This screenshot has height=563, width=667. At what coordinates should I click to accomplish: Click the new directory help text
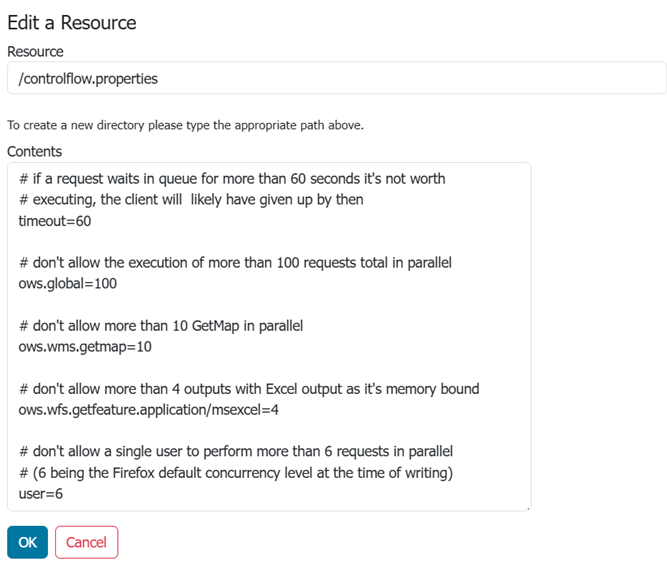pos(185,126)
